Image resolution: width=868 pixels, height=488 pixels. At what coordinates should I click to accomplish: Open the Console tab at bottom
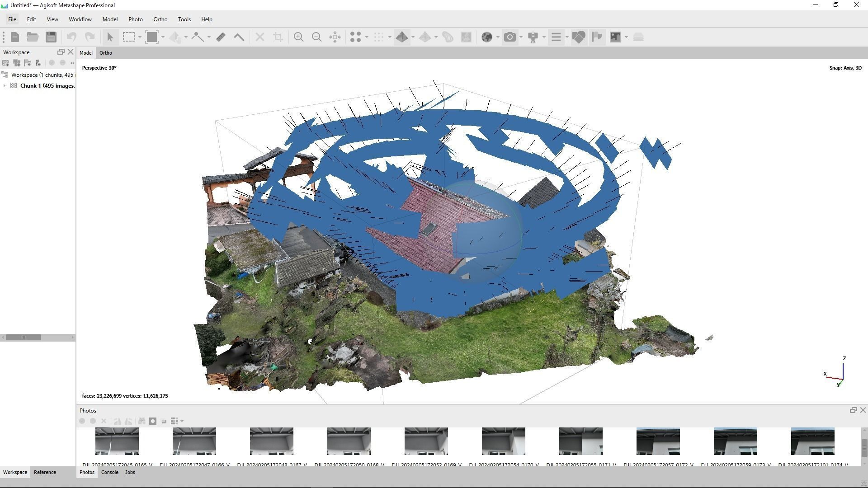click(x=109, y=472)
